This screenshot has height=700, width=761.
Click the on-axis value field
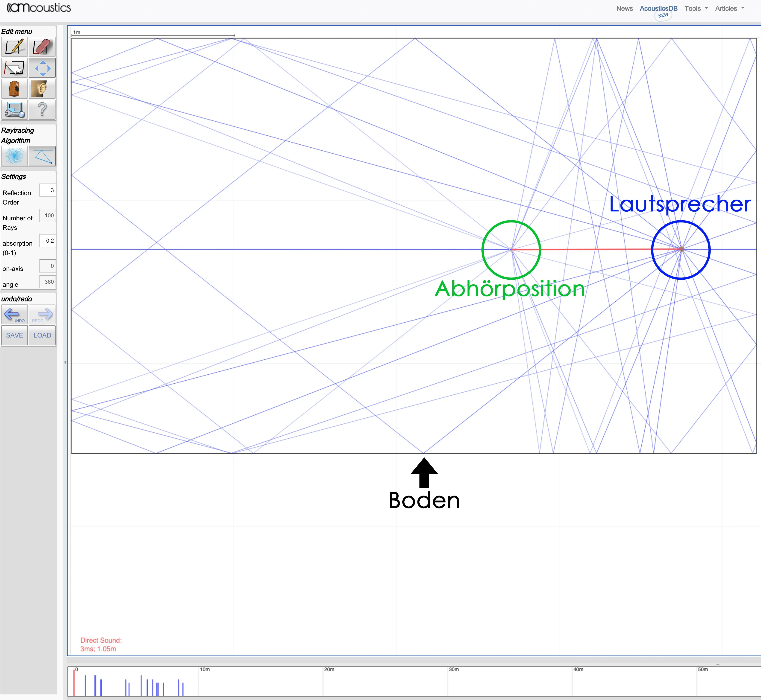pyautogui.click(x=48, y=266)
